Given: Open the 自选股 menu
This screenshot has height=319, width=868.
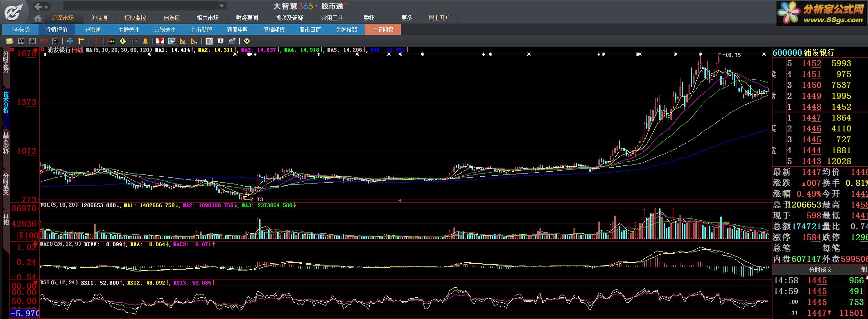Looking at the screenshot, I should [172, 18].
